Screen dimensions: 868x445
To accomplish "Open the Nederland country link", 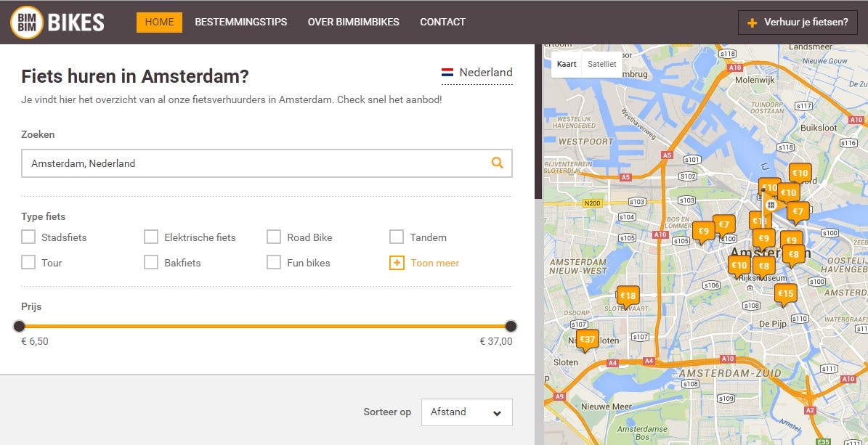I will tap(487, 73).
